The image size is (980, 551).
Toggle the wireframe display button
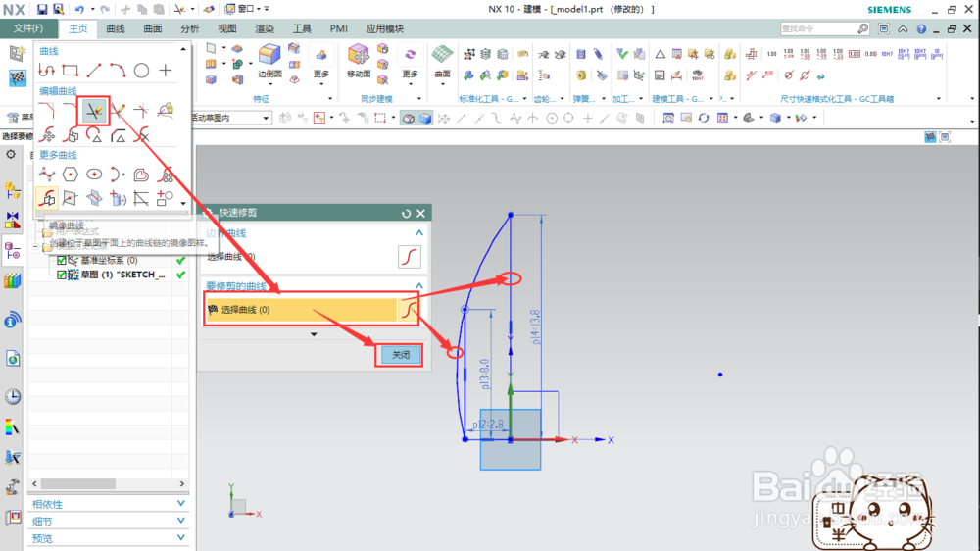[x=408, y=118]
